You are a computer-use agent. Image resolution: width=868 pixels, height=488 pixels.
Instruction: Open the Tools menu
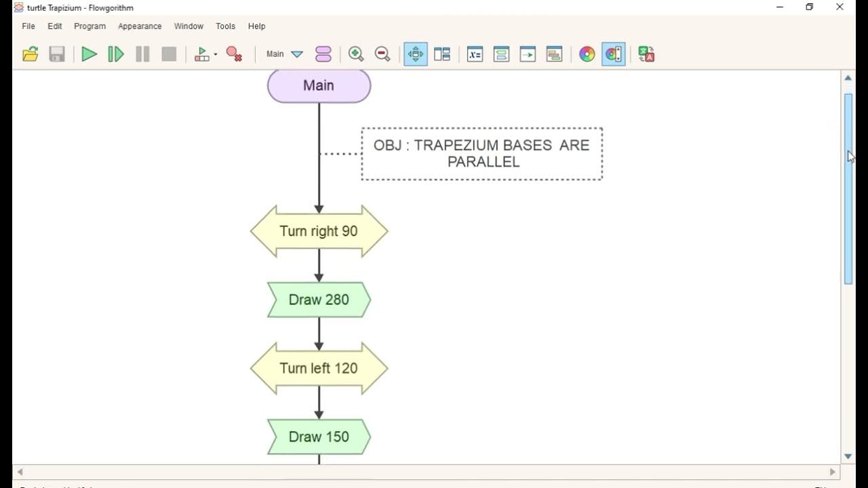point(225,26)
